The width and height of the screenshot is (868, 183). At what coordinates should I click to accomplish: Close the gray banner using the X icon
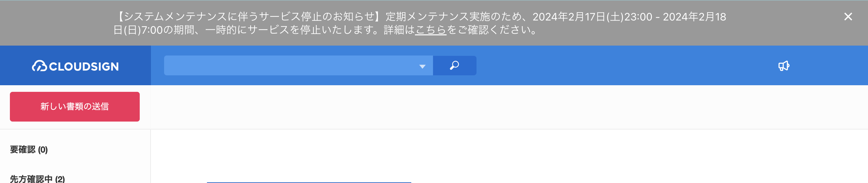(x=848, y=17)
